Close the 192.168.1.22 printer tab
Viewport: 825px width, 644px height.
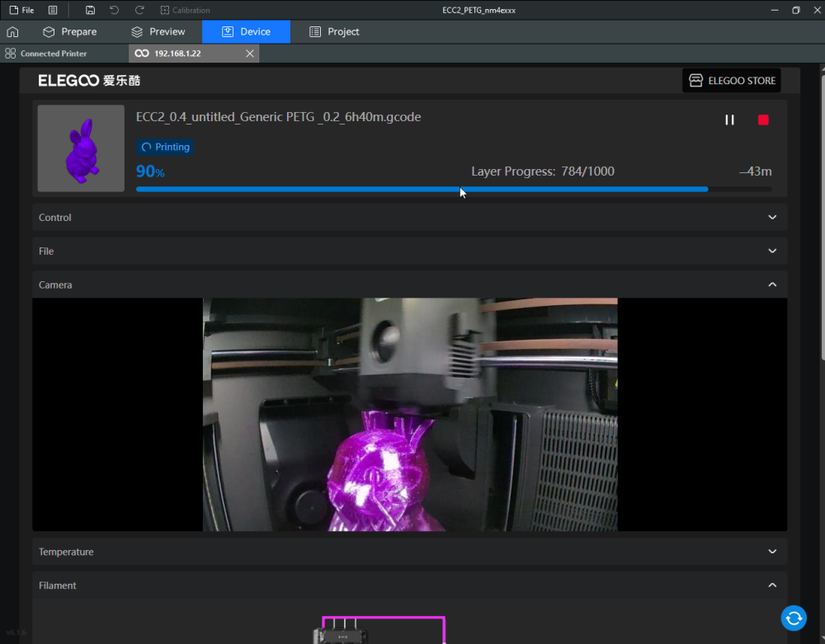250,53
